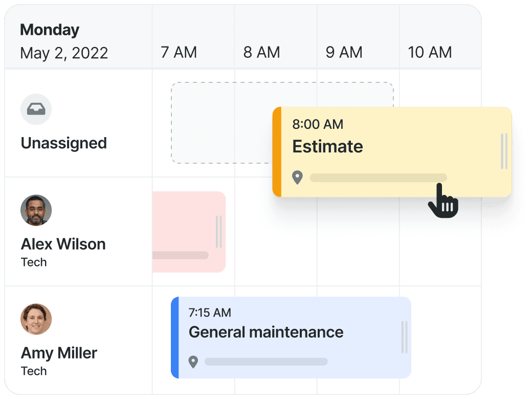
Task: Select the 9 AM column header
Action: (x=344, y=52)
